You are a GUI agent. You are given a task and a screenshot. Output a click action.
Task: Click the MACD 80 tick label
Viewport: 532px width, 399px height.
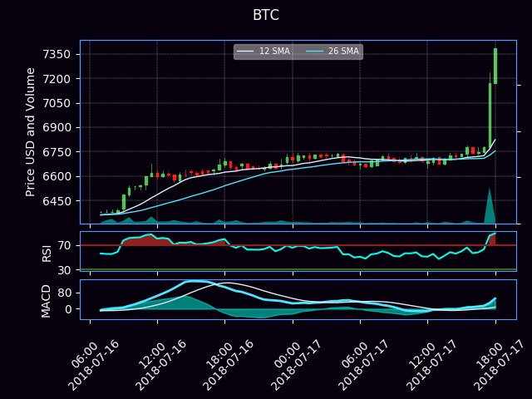pos(64,293)
